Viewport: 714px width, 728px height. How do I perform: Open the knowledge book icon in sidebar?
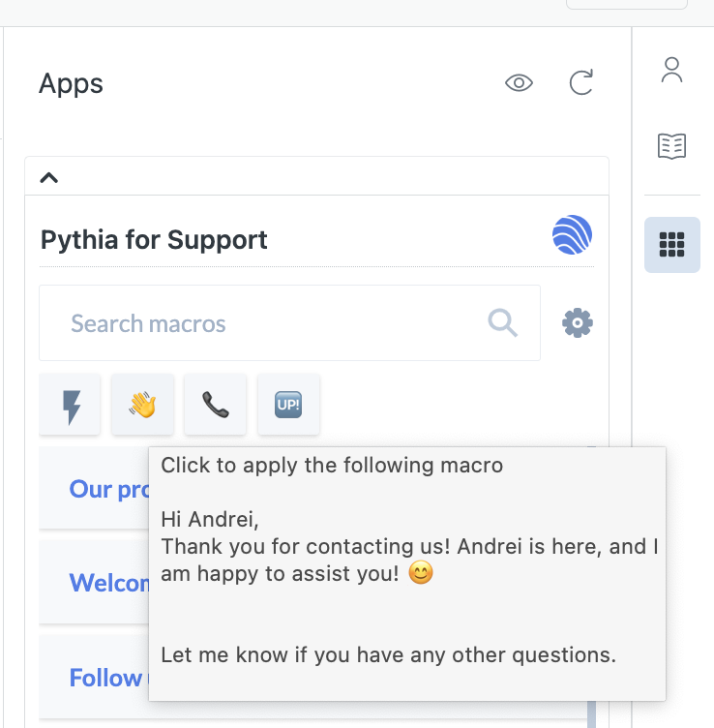tap(671, 146)
